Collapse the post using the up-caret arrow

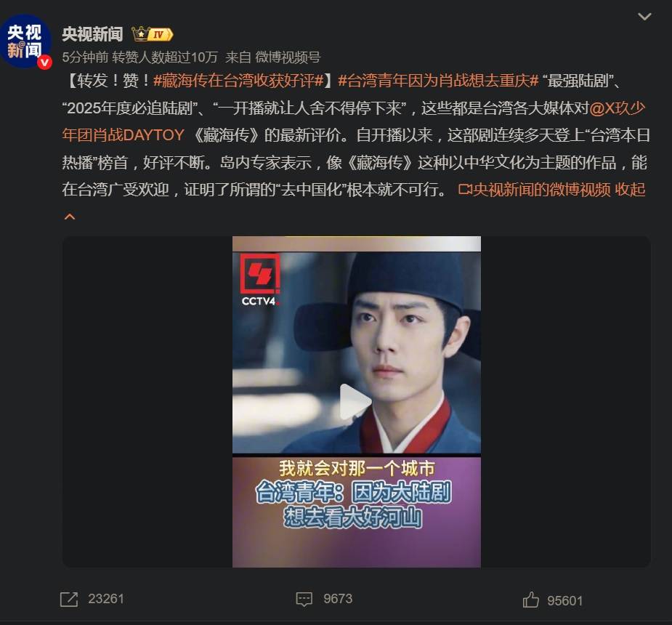tap(70, 217)
